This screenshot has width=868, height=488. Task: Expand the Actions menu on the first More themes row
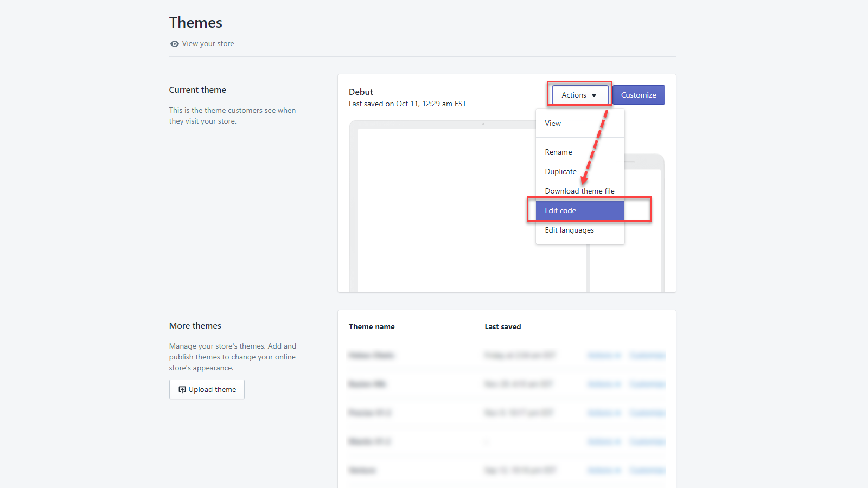(604, 355)
